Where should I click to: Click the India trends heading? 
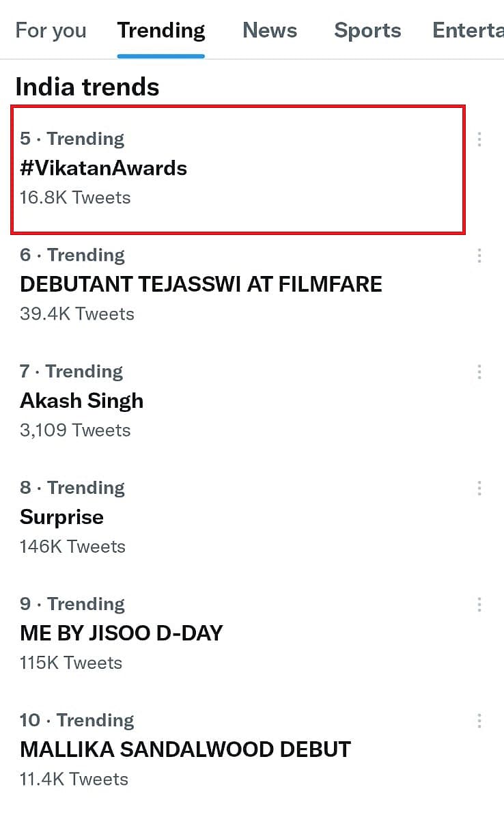click(87, 87)
